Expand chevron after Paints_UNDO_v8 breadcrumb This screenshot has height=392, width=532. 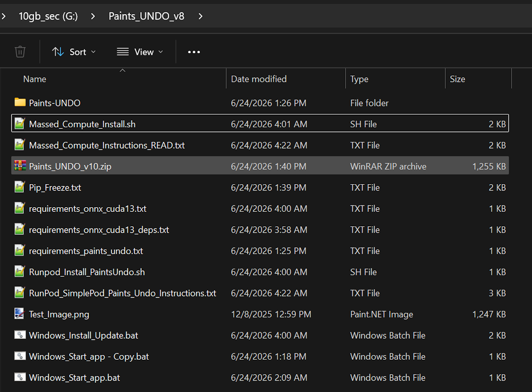click(x=200, y=16)
